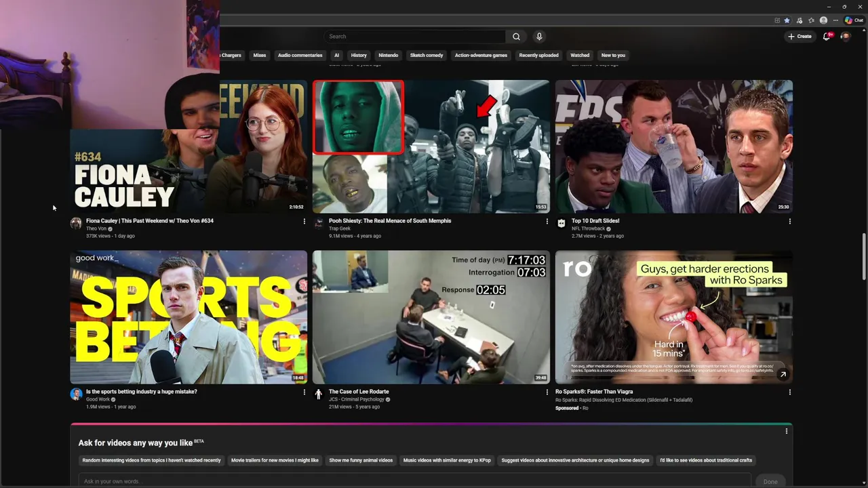Open NFL Throwback channel avatar
The image size is (868, 488).
pyautogui.click(x=561, y=224)
